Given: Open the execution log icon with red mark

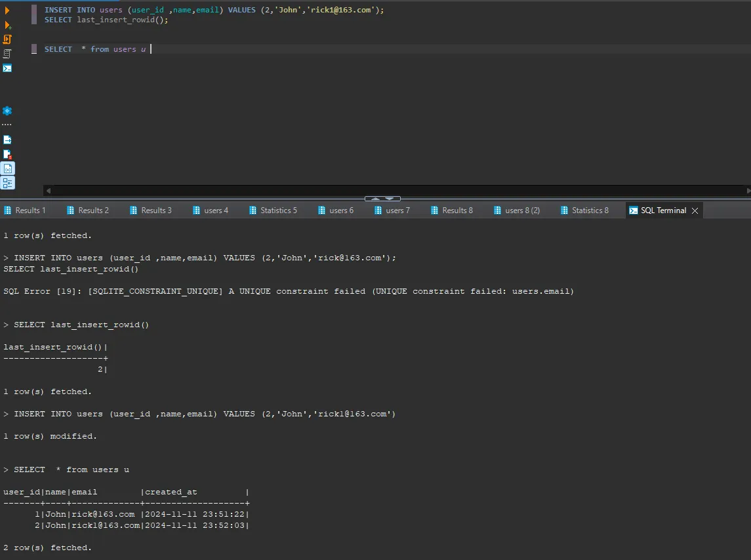Looking at the screenshot, I should point(7,154).
